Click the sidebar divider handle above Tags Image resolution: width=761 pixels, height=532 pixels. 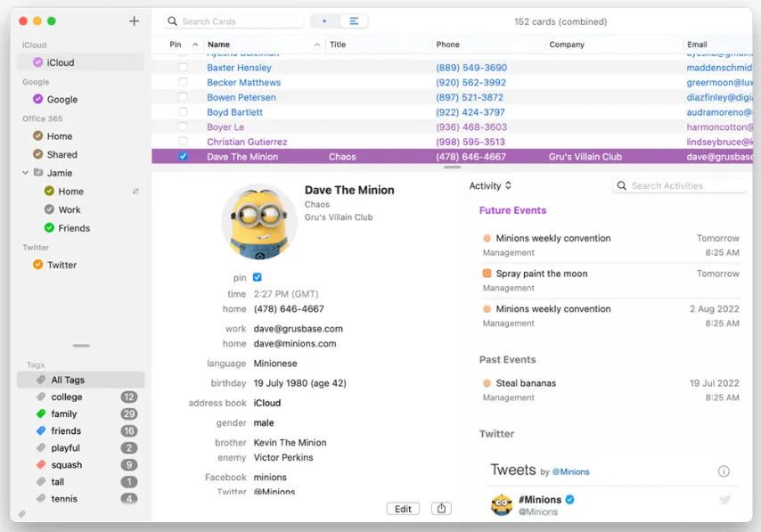pos(81,346)
